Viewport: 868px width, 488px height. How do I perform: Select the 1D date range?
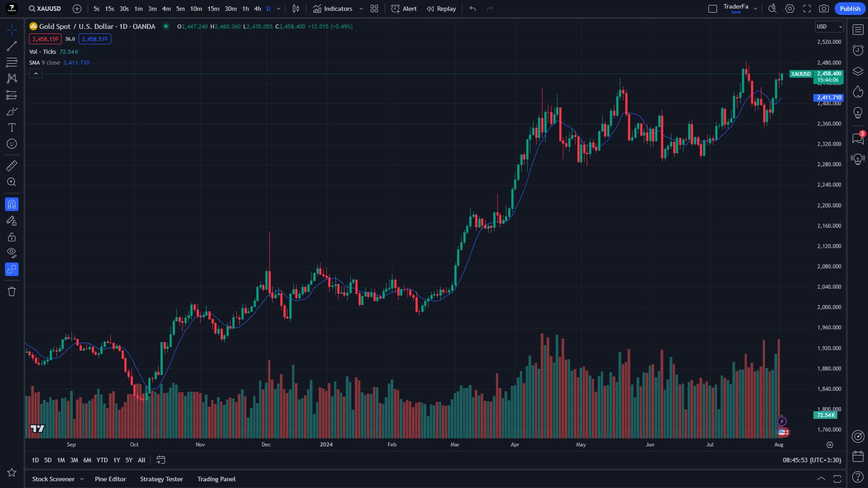click(35, 460)
